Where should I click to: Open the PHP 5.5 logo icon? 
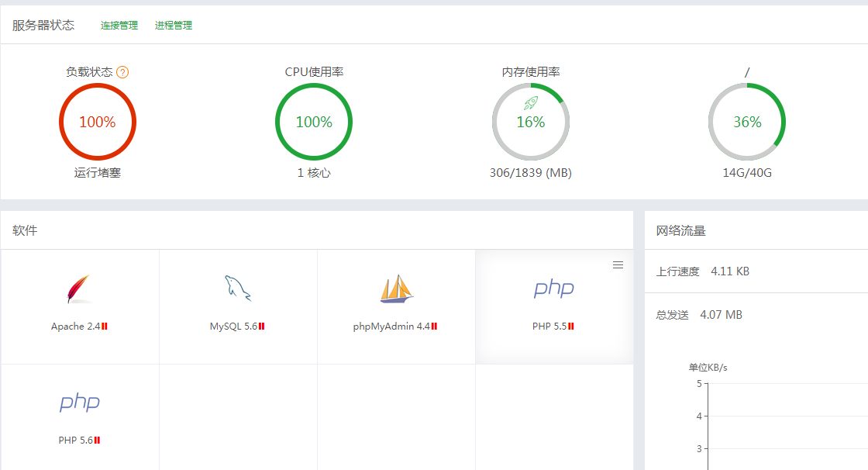point(554,289)
